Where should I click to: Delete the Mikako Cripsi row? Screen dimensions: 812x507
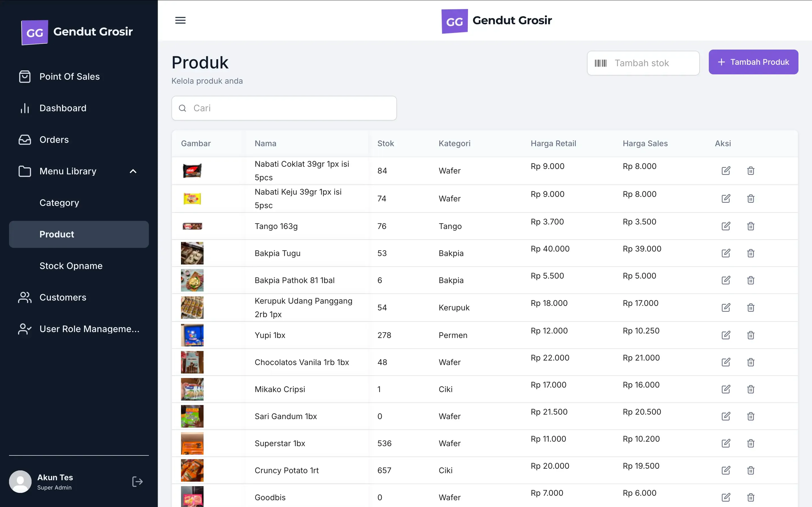click(x=751, y=389)
